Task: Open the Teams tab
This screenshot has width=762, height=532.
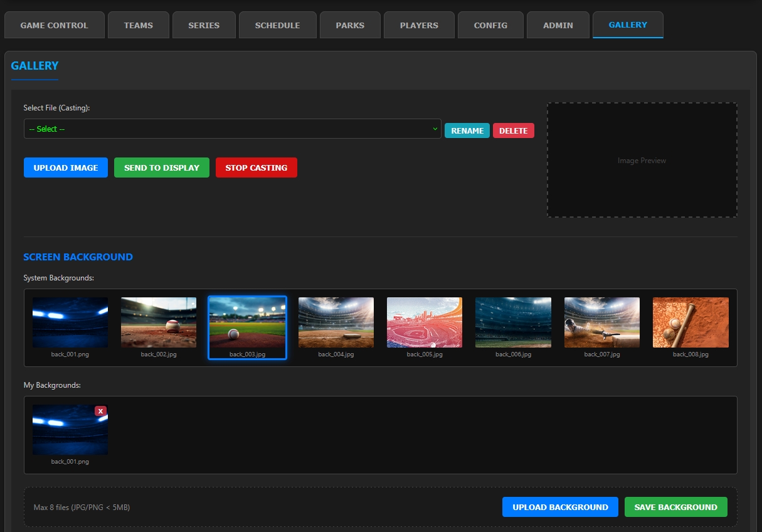Action: coord(139,26)
